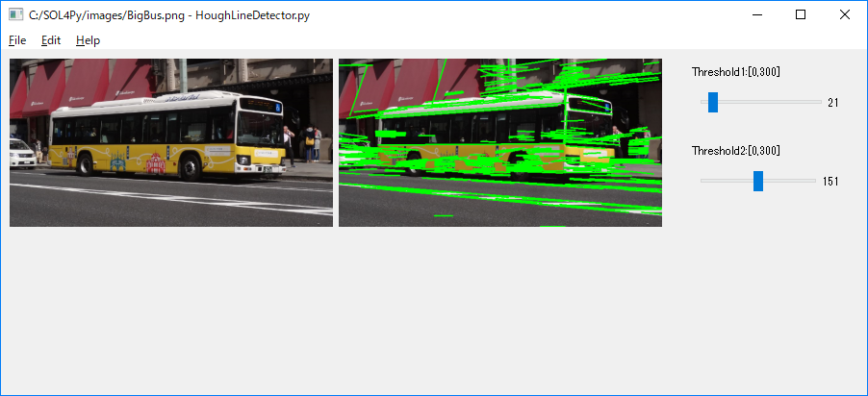Click the Threshold1 slider handle
This screenshot has width=868, height=396.
pyautogui.click(x=713, y=102)
